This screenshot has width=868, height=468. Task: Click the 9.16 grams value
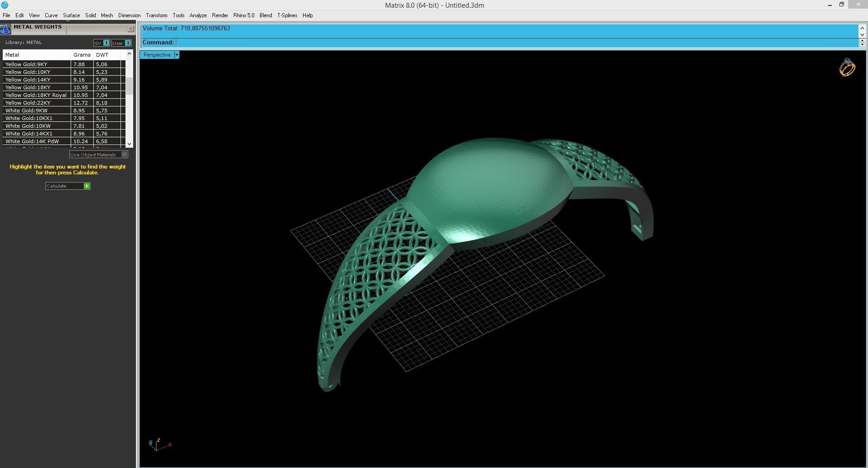click(79, 80)
